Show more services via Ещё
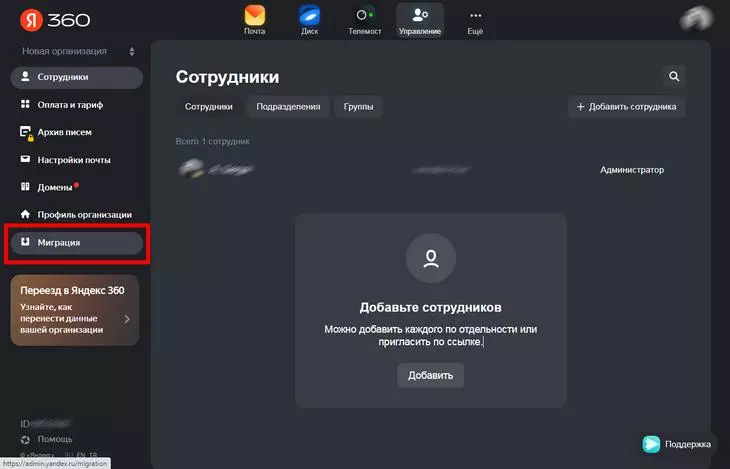Screen dimensions: 730x469 pos(475,20)
